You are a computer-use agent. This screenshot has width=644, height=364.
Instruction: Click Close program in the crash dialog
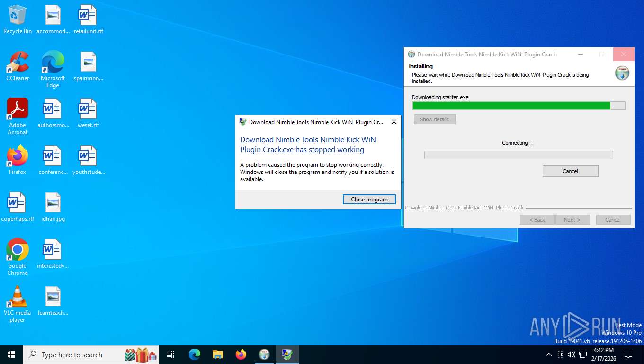click(x=369, y=200)
